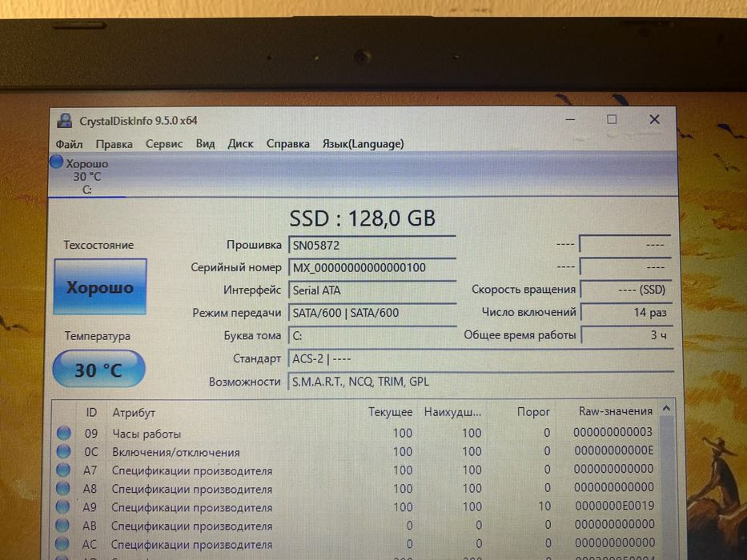This screenshot has height=560, width=747.
Task: Click status circle of row A8
Action: click(62, 488)
